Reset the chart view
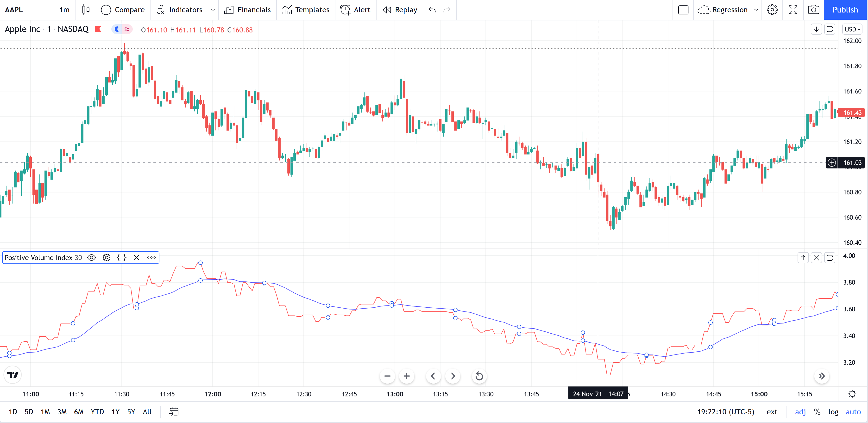Screen dimensions: 868x423 tap(479, 376)
